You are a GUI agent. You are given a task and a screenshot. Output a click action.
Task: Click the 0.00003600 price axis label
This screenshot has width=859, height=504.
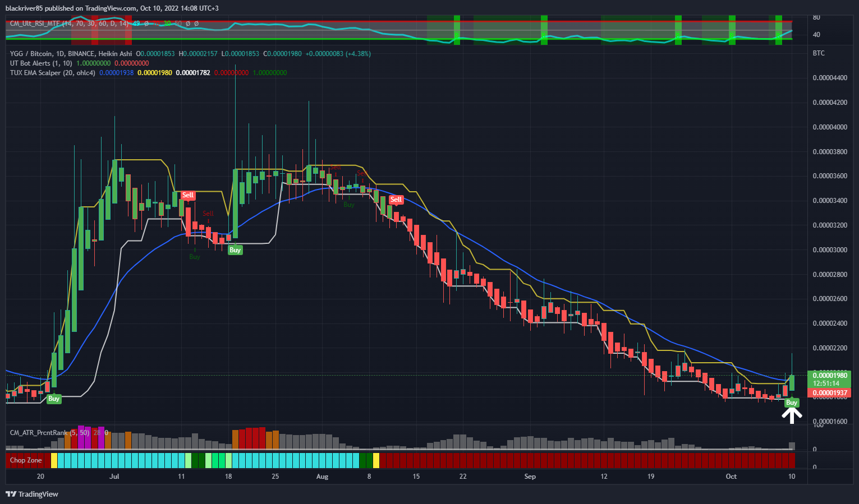pyautogui.click(x=830, y=176)
